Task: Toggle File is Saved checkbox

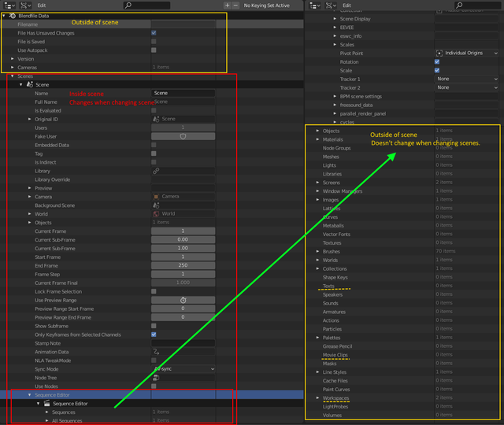Action: 154,42
